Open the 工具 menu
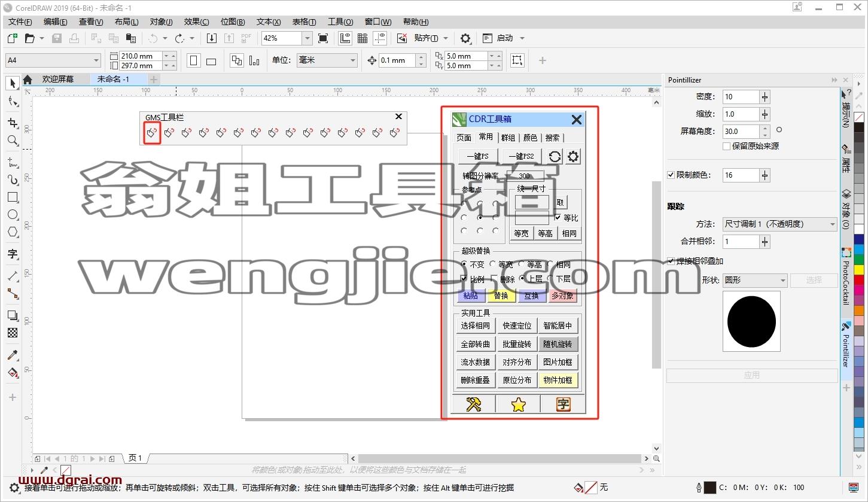The width and height of the screenshot is (868, 502). 340,22
